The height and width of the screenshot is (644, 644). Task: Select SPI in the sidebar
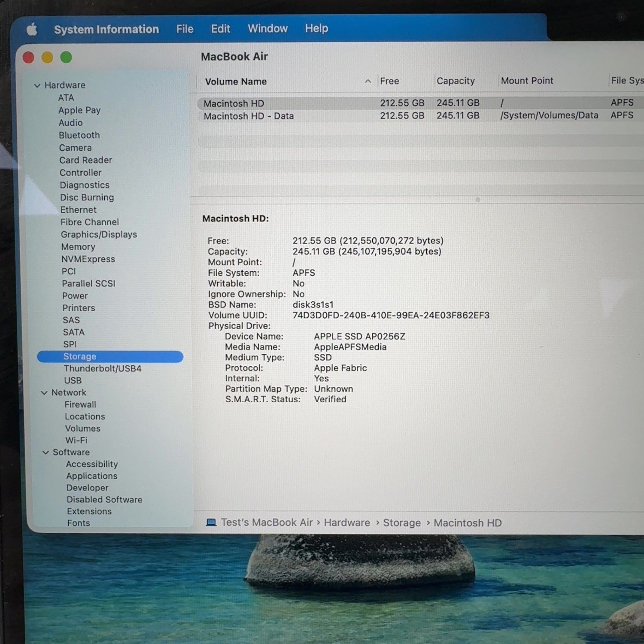click(70, 344)
